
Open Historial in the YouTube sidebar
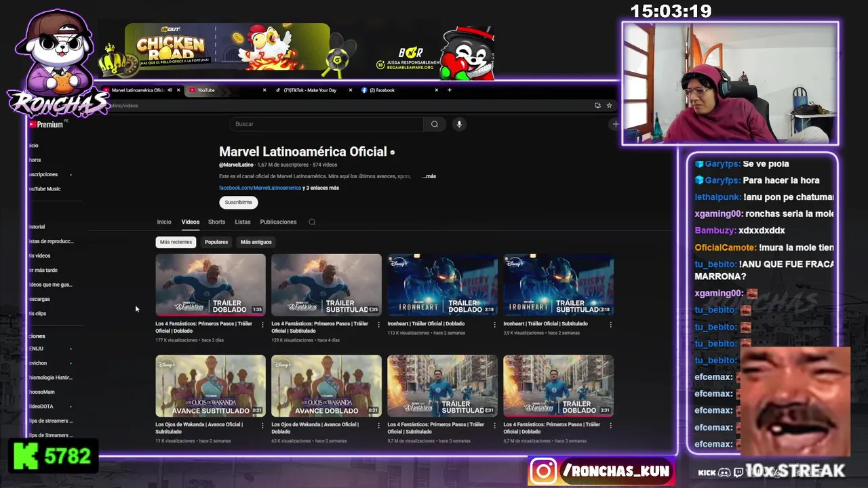pyautogui.click(x=37, y=227)
